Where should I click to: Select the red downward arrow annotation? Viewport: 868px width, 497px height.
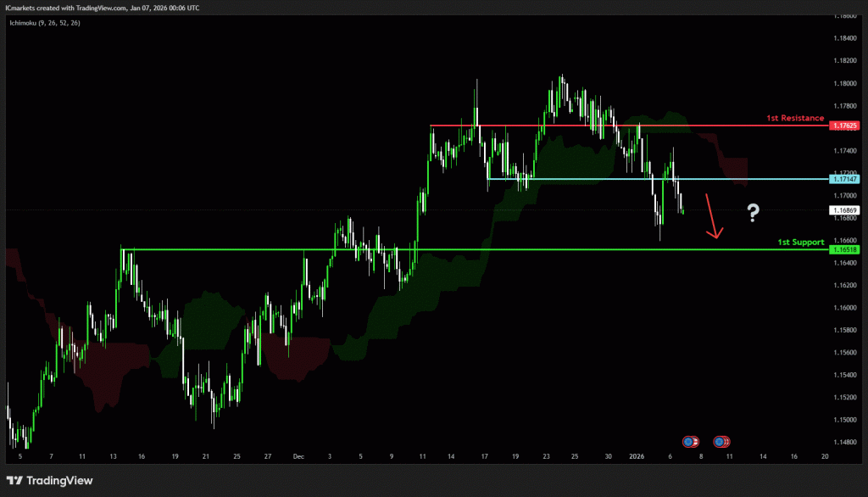(x=713, y=217)
